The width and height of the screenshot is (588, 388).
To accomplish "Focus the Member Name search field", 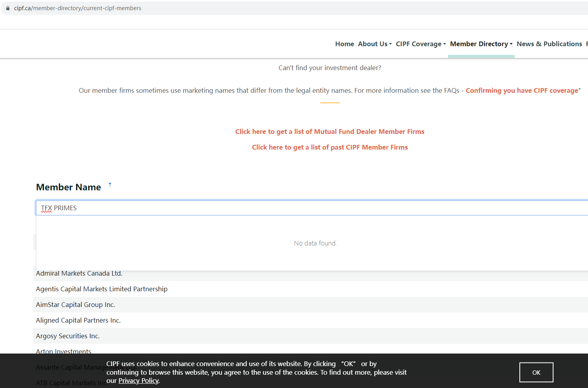I will (312, 208).
